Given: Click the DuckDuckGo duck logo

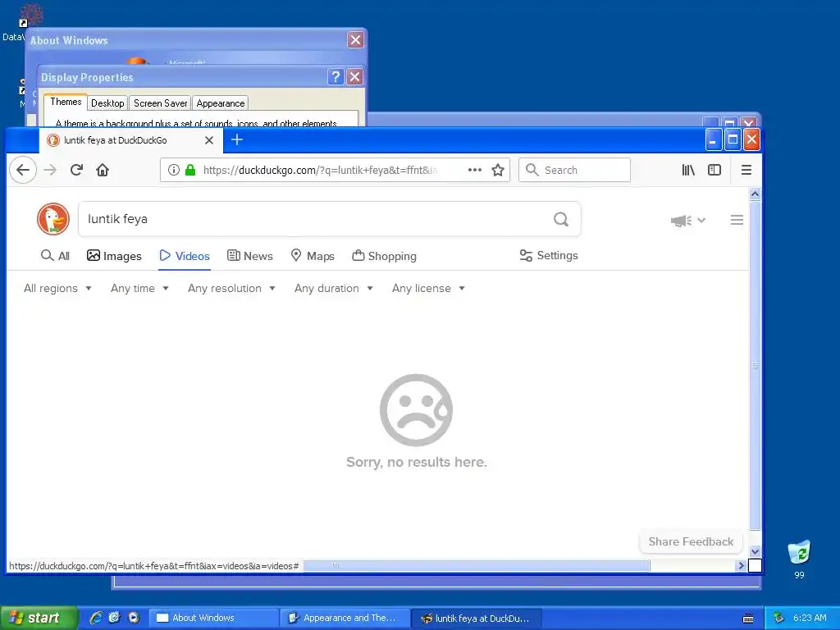Looking at the screenshot, I should (53, 218).
